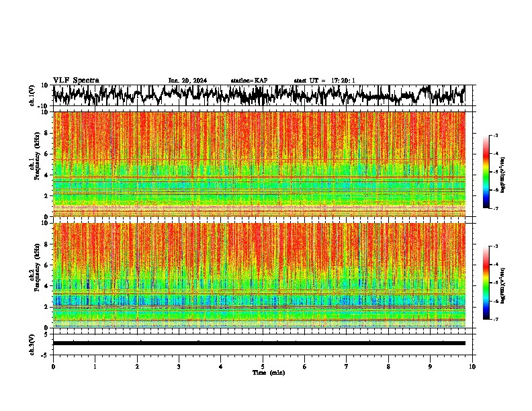Click the "station=KAP" header text

click(x=249, y=81)
